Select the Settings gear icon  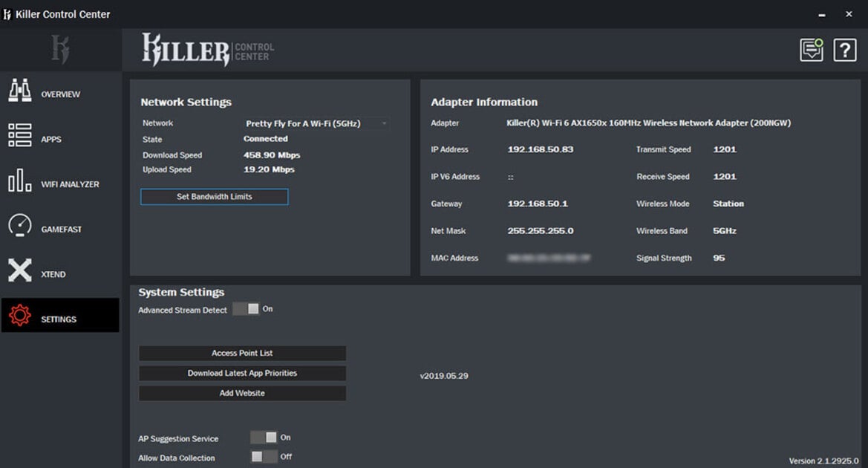click(x=20, y=315)
